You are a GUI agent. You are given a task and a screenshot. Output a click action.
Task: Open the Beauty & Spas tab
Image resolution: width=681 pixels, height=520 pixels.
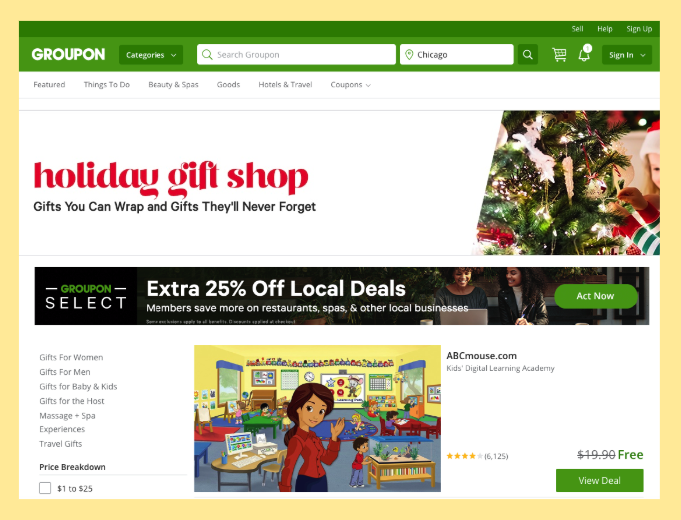[x=173, y=85]
